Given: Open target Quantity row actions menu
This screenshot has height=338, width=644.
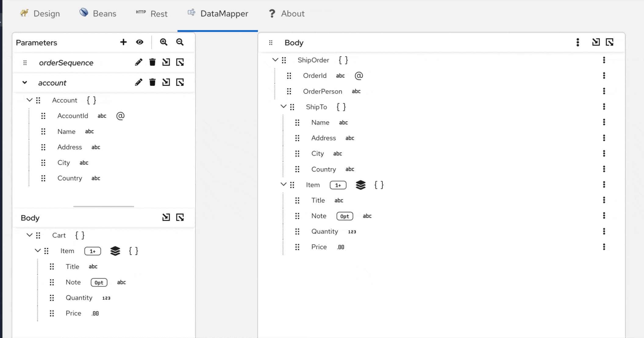Looking at the screenshot, I should [x=604, y=231].
